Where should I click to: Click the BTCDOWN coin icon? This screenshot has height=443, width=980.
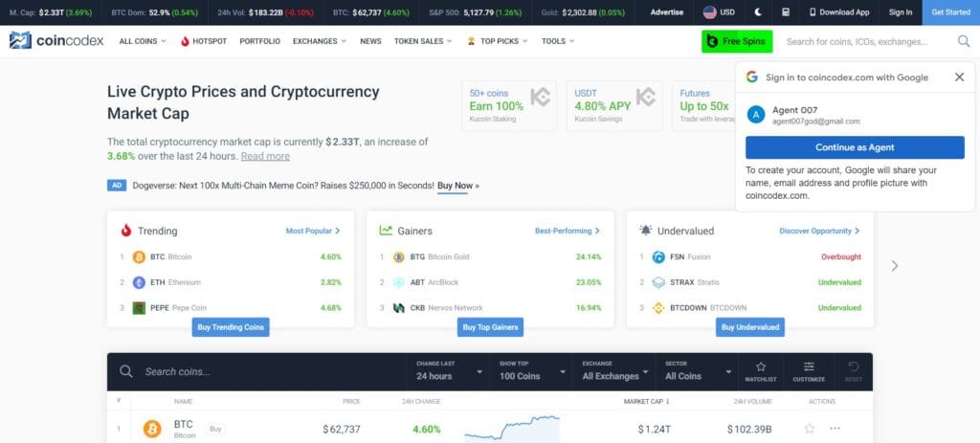(x=658, y=307)
